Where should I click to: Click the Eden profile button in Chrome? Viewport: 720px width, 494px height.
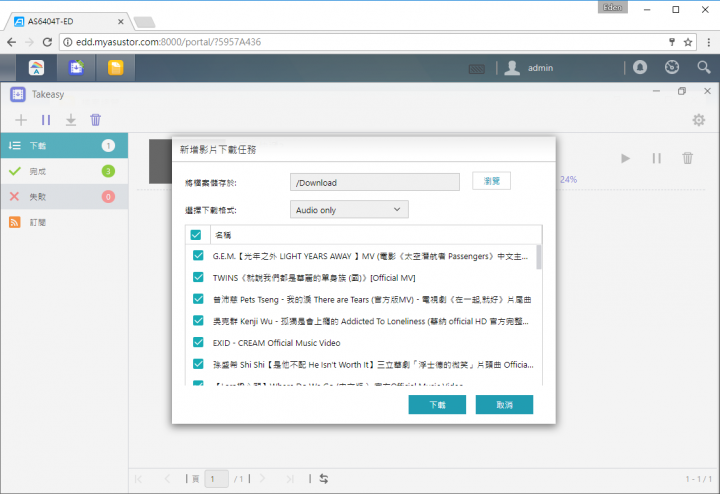tap(613, 7)
